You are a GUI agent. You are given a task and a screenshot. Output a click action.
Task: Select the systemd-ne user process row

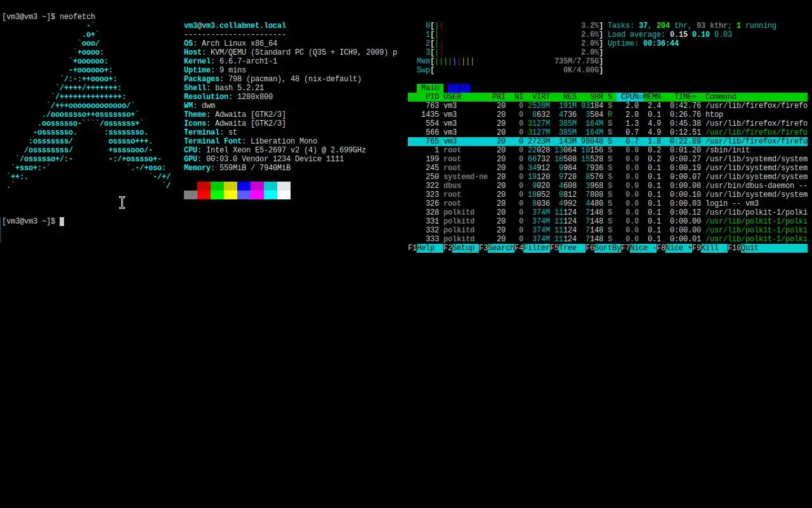click(x=608, y=177)
